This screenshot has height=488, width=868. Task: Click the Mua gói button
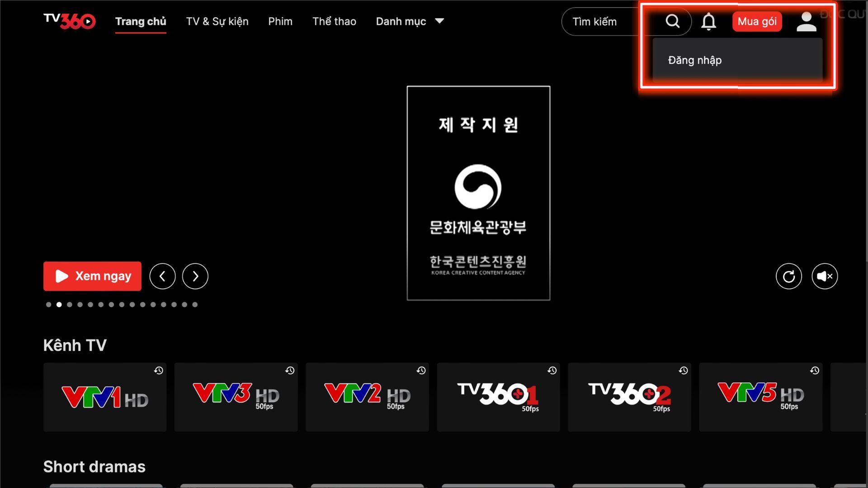[757, 21]
